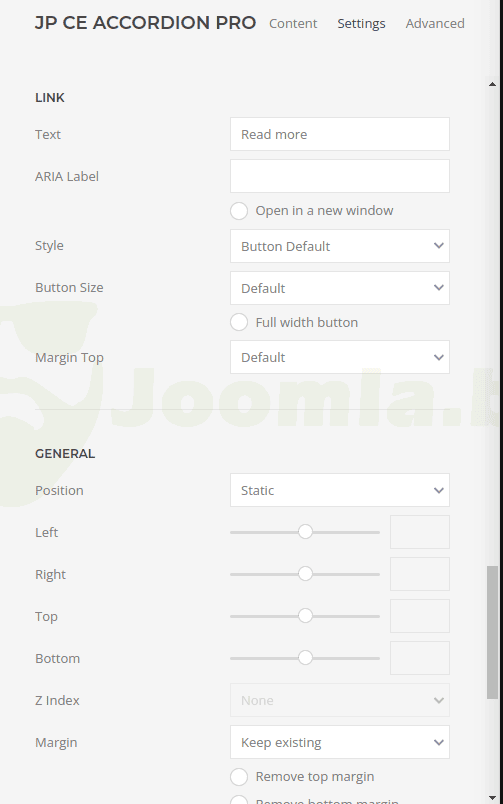Switch to the Content tab
Viewport: 503px width, 804px height.
[293, 24]
